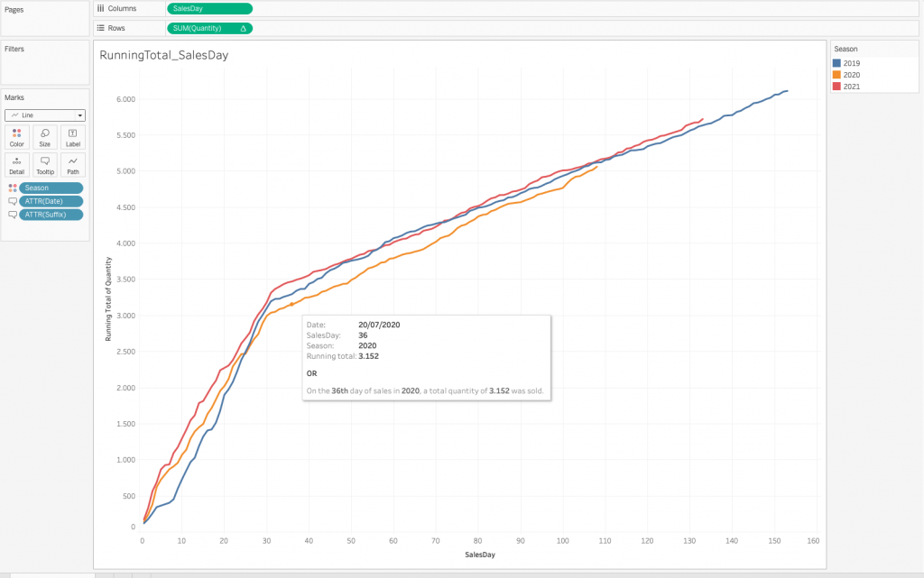The width and height of the screenshot is (924, 578).
Task: Click tooltip icon beside ATTR(Date) pill
Action: pos(13,201)
